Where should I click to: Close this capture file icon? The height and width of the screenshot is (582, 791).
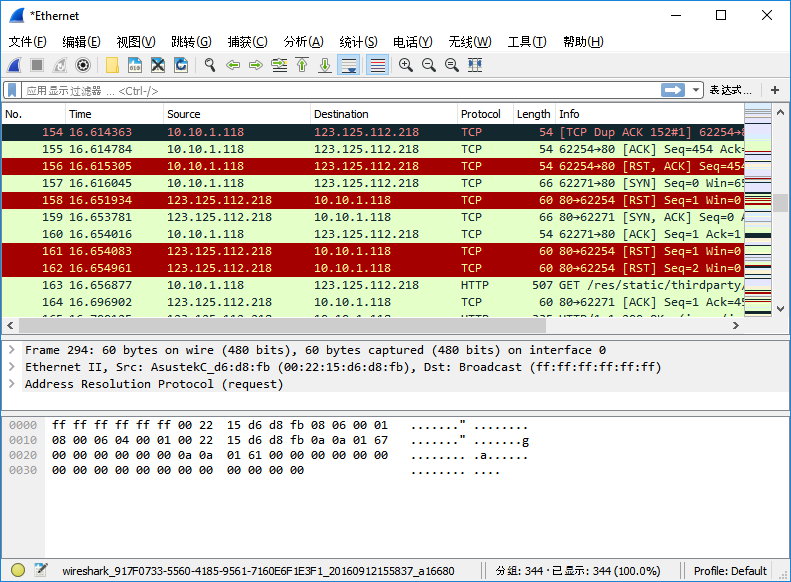pyautogui.click(x=158, y=65)
